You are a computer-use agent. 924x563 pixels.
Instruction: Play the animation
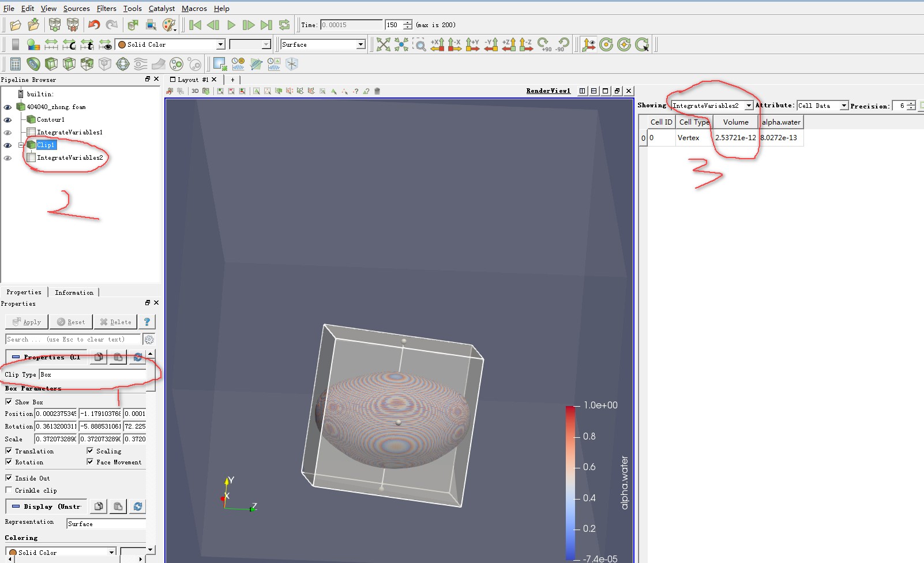pos(231,25)
